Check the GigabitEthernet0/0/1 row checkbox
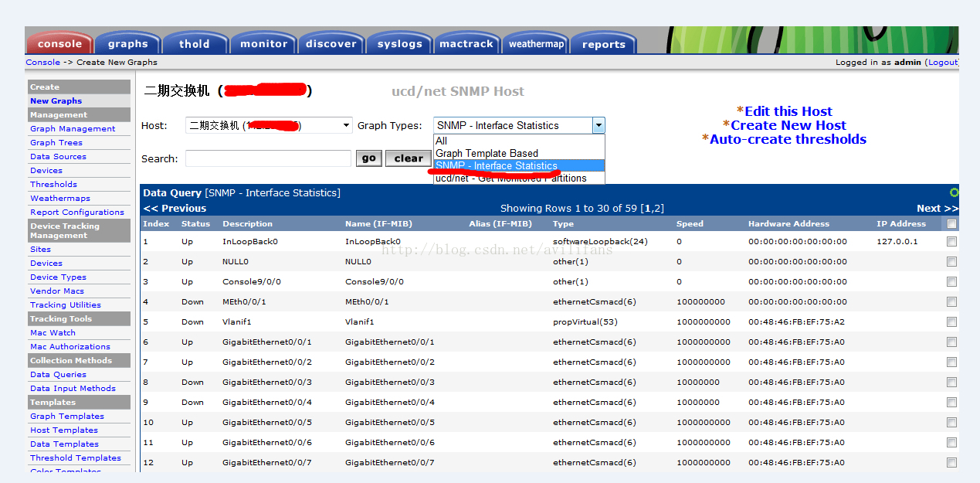This screenshot has height=483, width=980. (951, 342)
